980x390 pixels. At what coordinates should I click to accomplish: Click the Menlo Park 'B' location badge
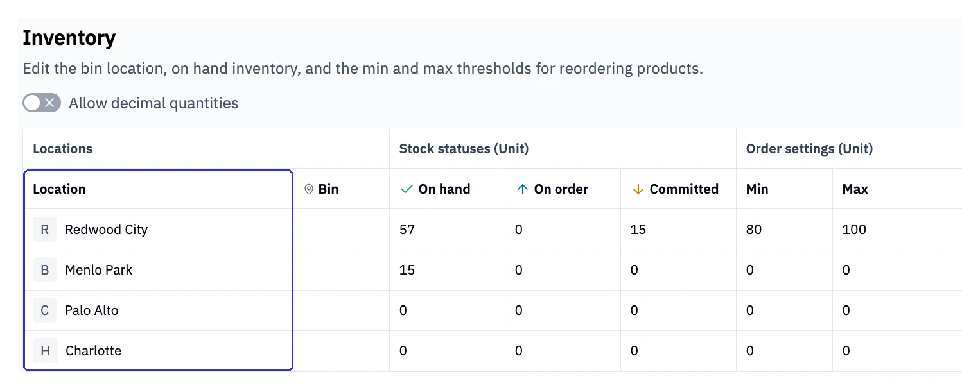coord(45,270)
